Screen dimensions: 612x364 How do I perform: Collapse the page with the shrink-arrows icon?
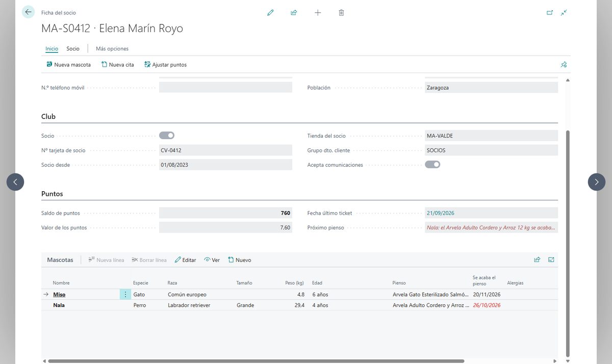[x=564, y=13]
